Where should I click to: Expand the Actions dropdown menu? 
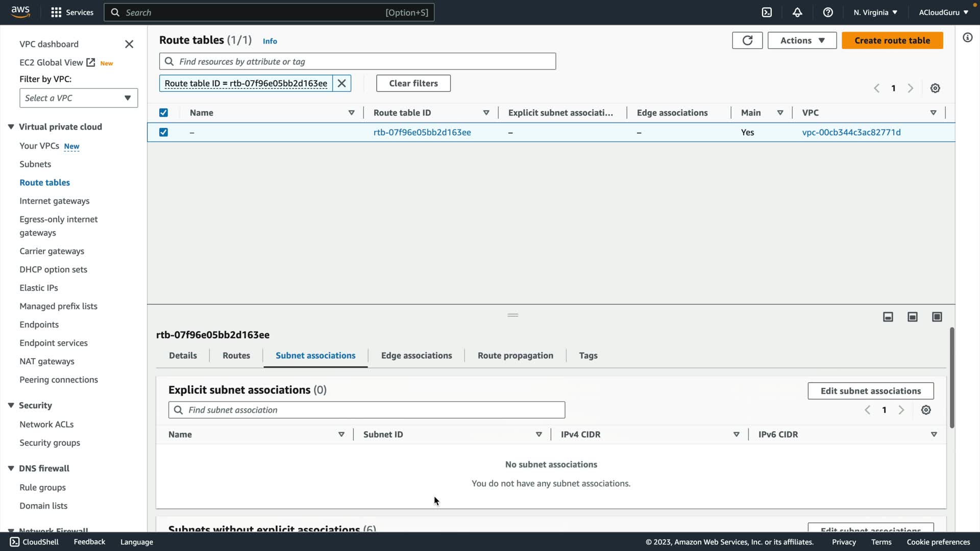pyautogui.click(x=802, y=40)
